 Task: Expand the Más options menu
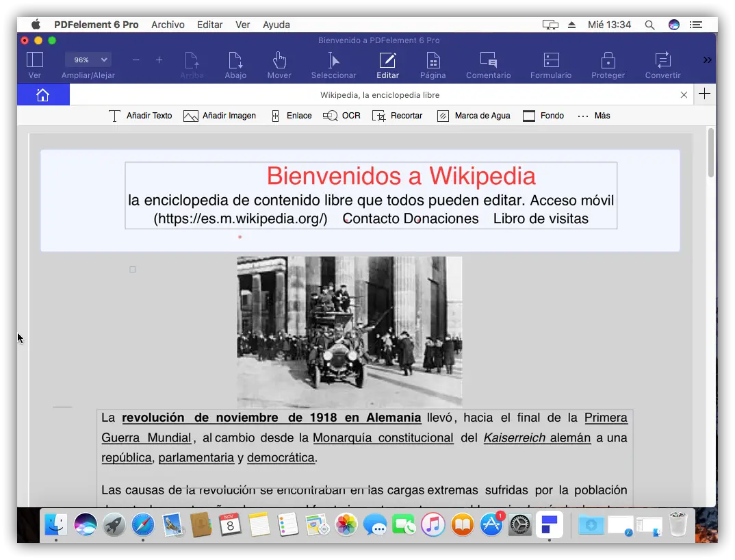(593, 116)
